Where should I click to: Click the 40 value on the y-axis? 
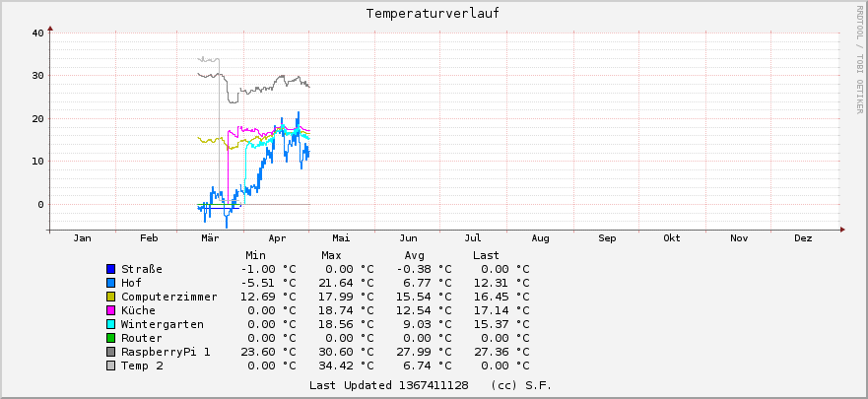tap(36, 33)
